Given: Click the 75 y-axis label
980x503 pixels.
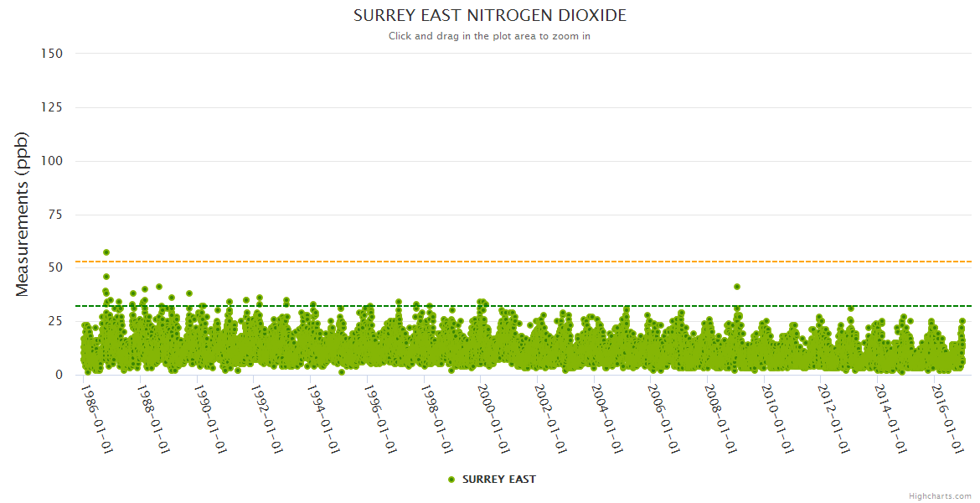Looking at the screenshot, I should click(54, 215).
